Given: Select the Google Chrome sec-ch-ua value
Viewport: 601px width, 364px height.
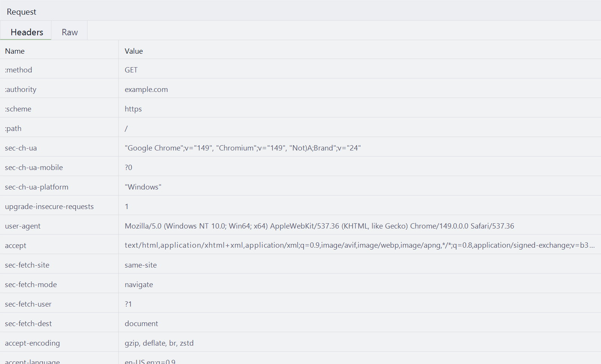Looking at the screenshot, I should [243, 148].
